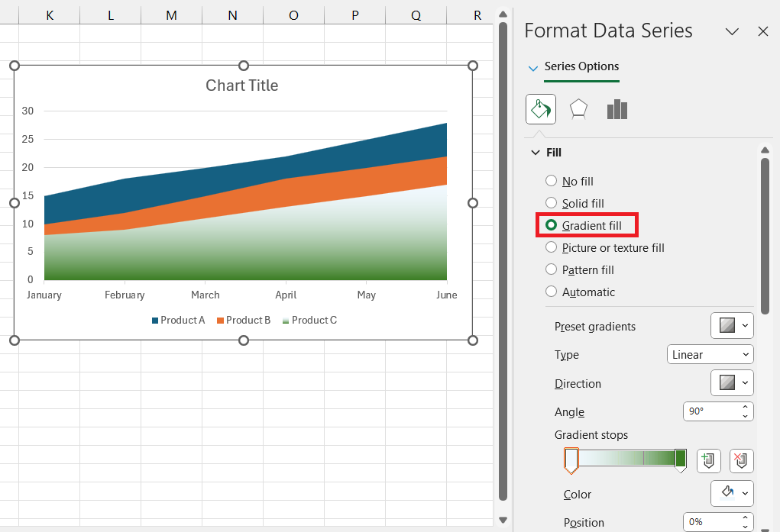Close the Format Data Series pane
The height and width of the screenshot is (532, 780).
(763, 31)
